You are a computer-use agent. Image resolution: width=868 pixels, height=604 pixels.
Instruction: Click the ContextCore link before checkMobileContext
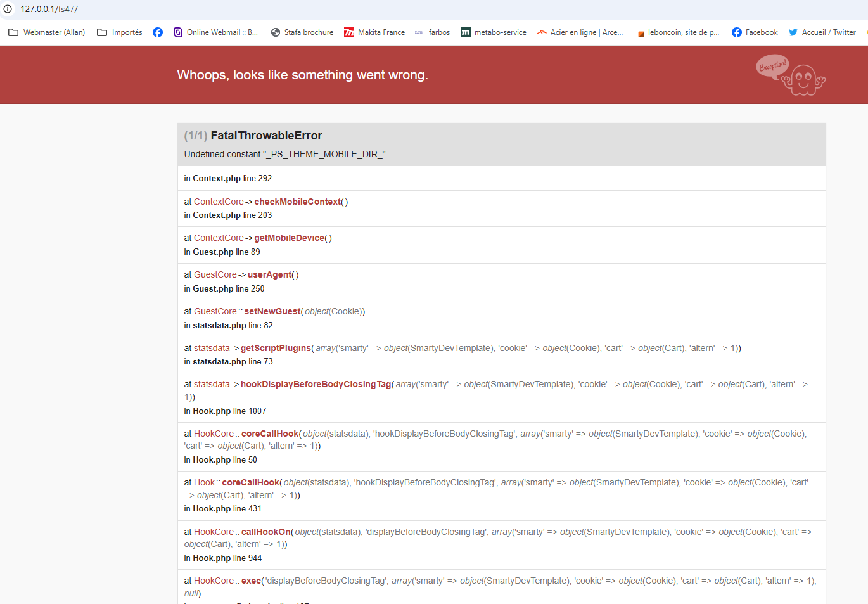[x=219, y=202]
